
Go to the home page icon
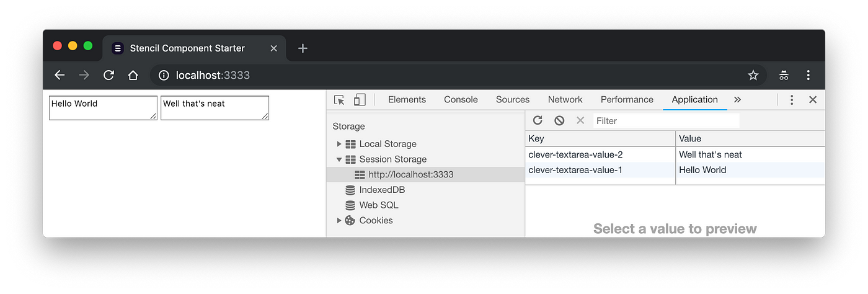coord(133,75)
